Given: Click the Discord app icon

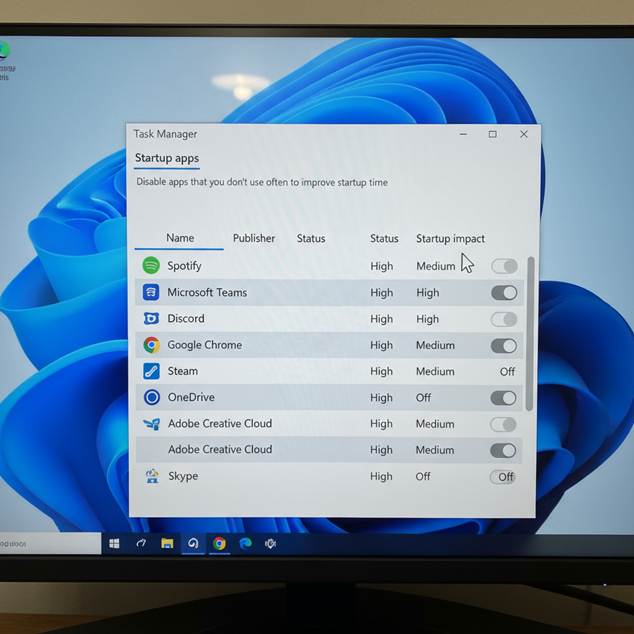Looking at the screenshot, I should coord(151,319).
